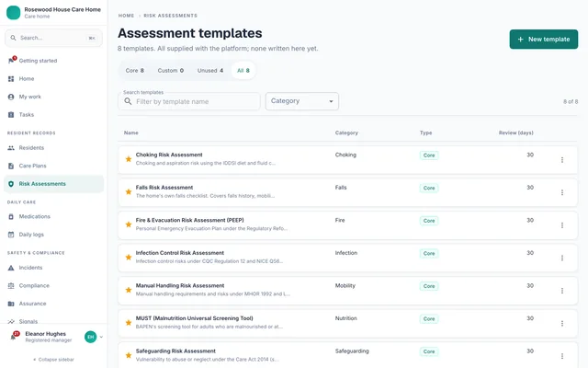Click the '8 of 8' results count
Screen dimensions: 588x368
(571, 101)
